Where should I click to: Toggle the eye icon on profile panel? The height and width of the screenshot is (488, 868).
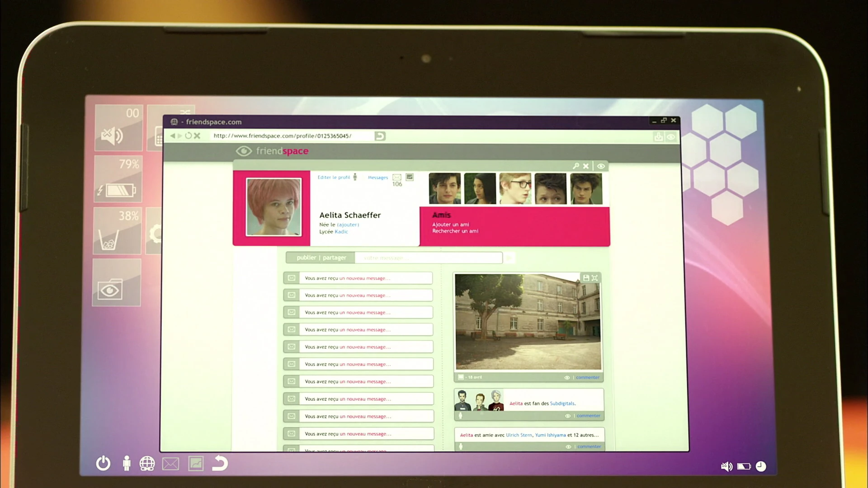point(601,166)
